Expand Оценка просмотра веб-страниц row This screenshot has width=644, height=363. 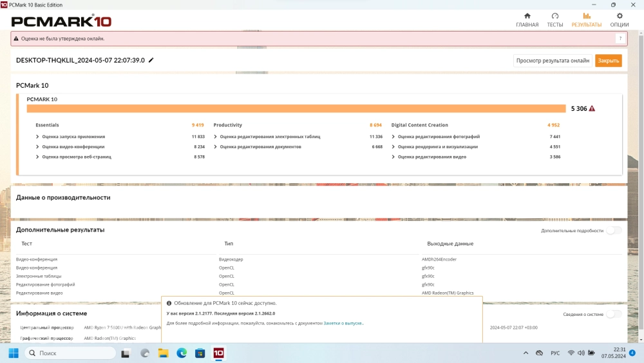tap(37, 157)
